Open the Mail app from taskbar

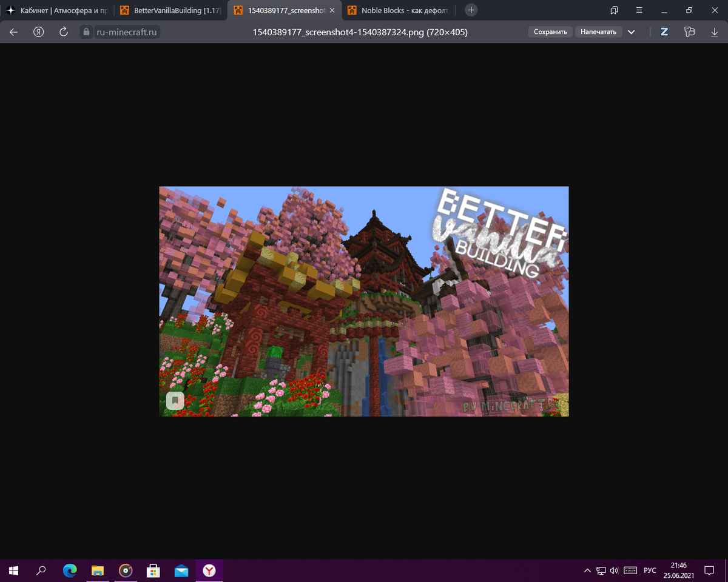(x=181, y=570)
